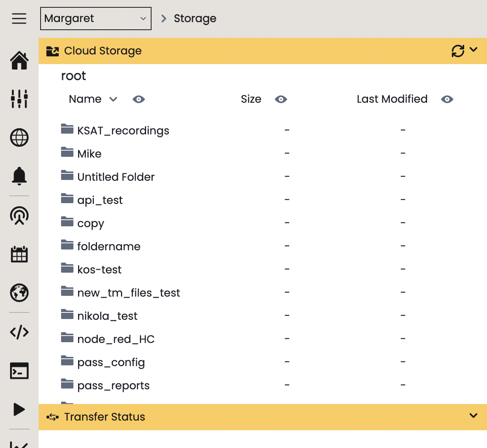
Task: Go to the Home page icon
Action: point(19,61)
